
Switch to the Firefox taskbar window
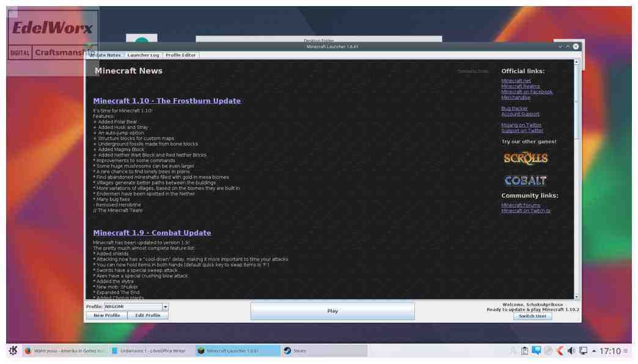(65, 351)
